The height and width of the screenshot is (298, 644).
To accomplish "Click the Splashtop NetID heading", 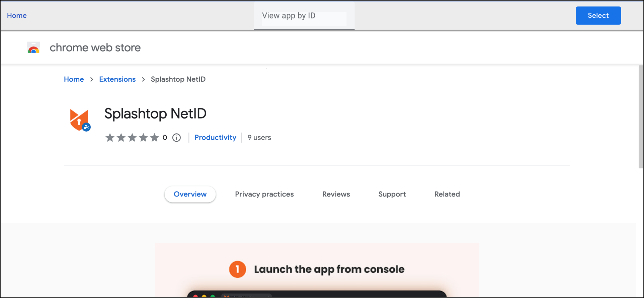I will pos(155,114).
